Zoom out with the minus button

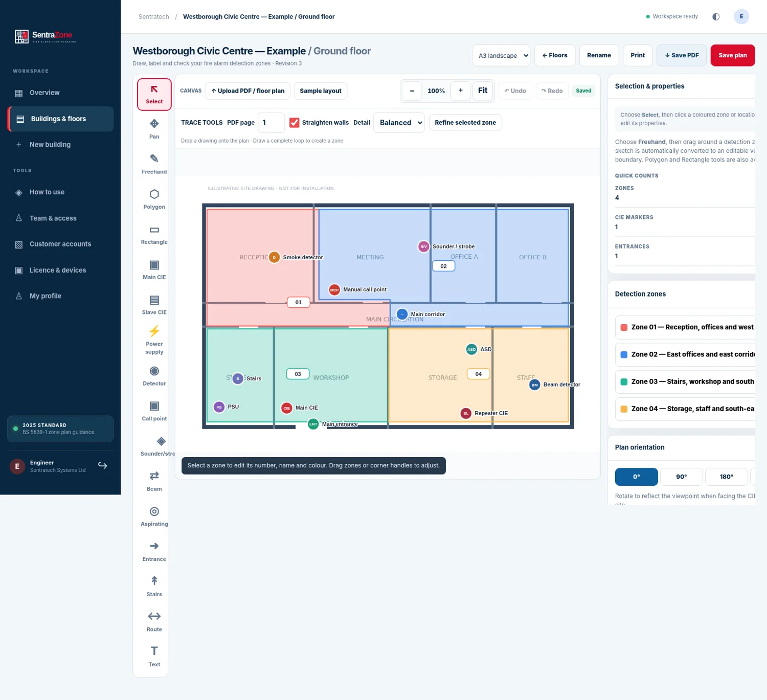412,91
